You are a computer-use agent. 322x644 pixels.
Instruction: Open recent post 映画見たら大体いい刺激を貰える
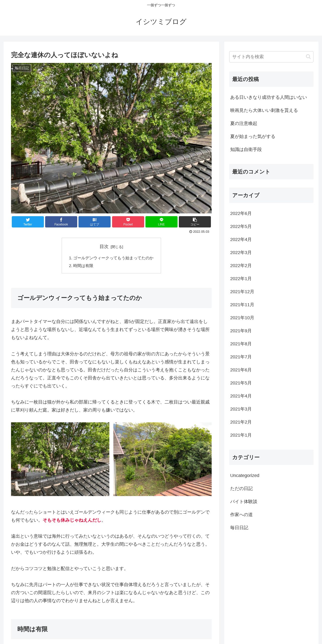click(264, 110)
